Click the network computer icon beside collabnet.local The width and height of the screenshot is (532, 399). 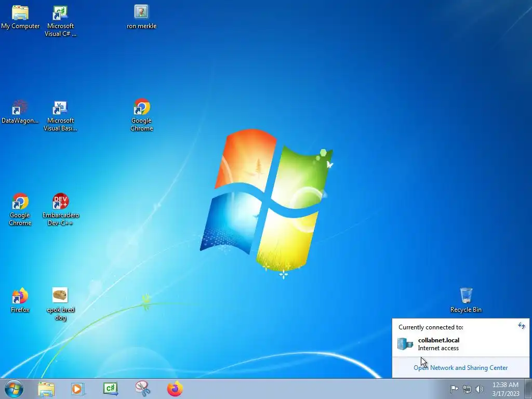(405, 344)
